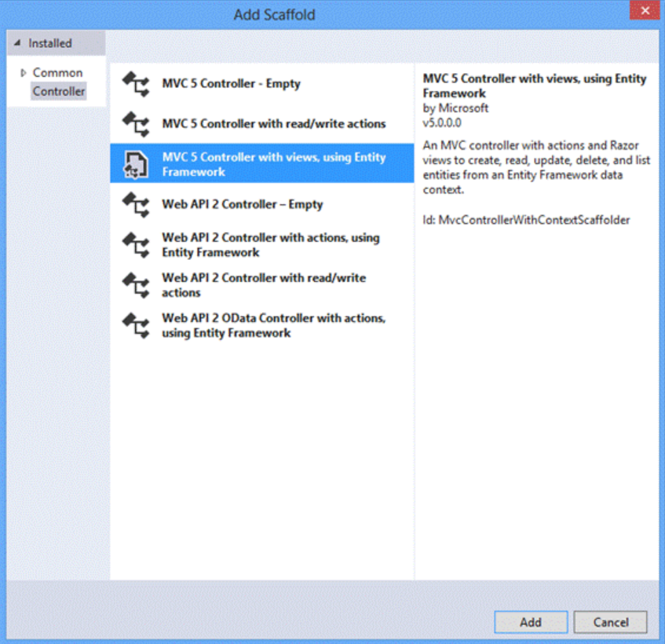Image resolution: width=665 pixels, height=644 pixels.
Task: Expand the Common node triangle
Action: (x=24, y=73)
